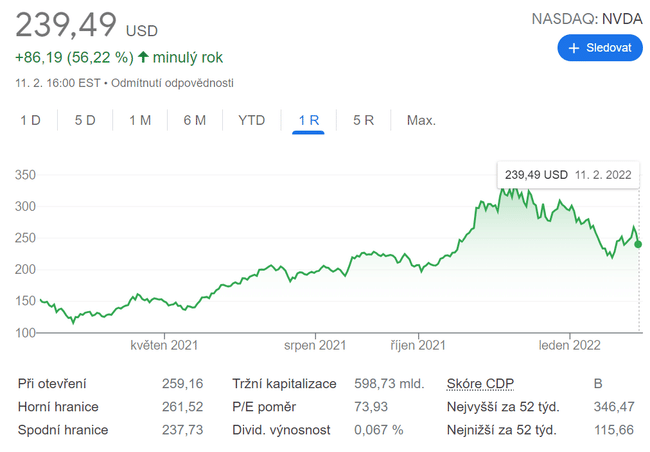This screenshot has width=650, height=452.
Task: Show the 1 M chart period
Action: click(x=139, y=121)
